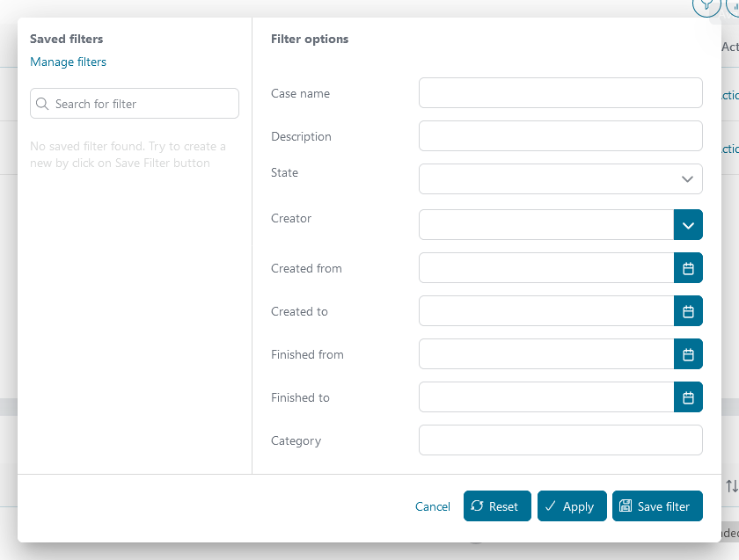Screen dimensions: 739x560
Task: Click the Category label
Action: tap(296, 441)
